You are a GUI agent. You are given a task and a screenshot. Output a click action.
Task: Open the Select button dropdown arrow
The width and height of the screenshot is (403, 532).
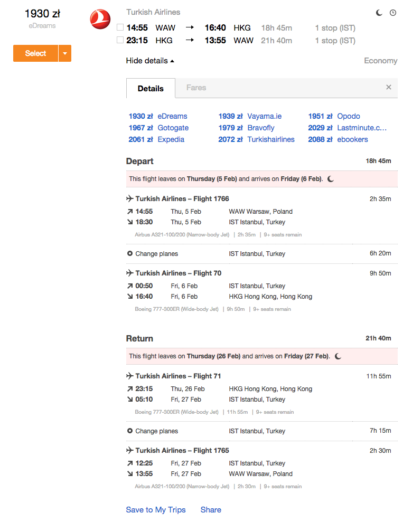click(x=65, y=53)
